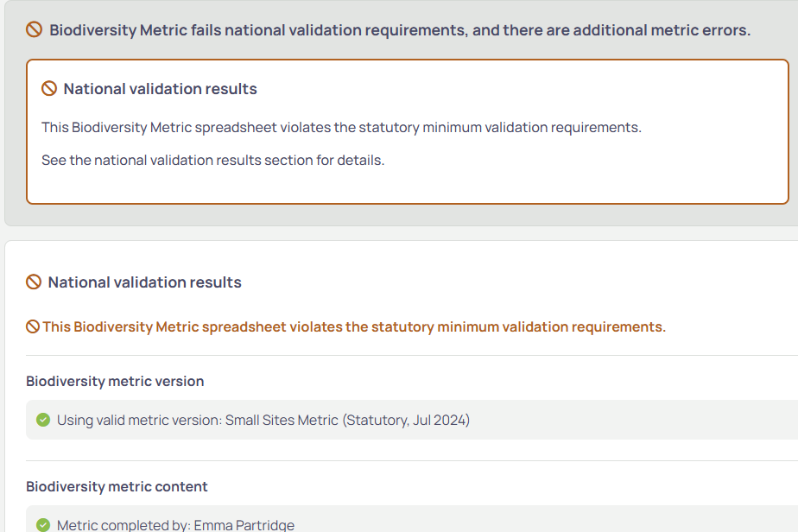Click the orange statutory minimum violation message
The width and height of the screenshot is (798, 532).
[x=354, y=326]
